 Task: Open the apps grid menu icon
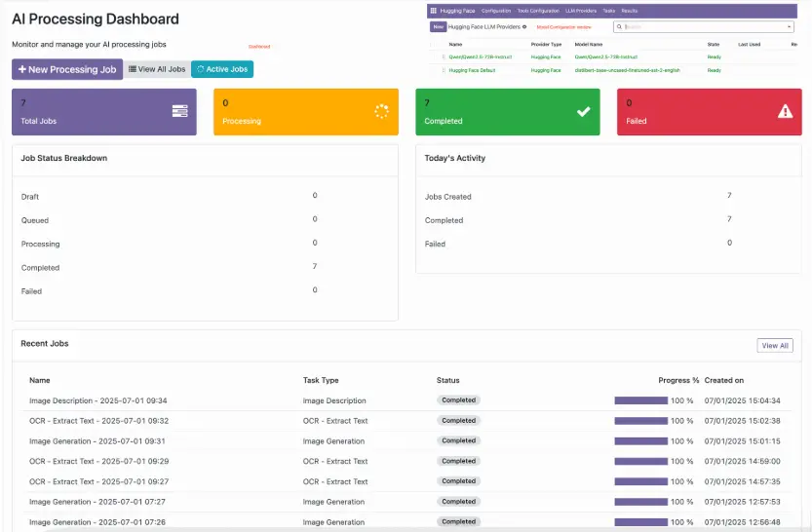point(434,11)
